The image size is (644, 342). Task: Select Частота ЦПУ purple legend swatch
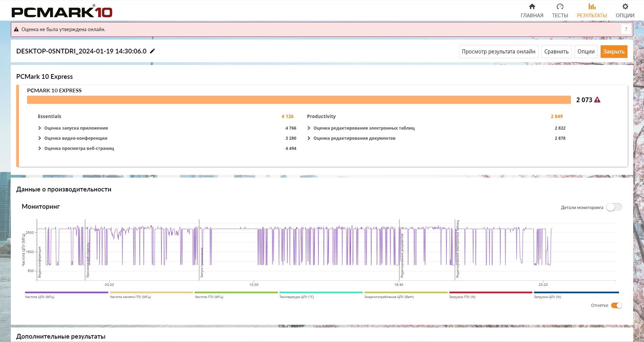click(66, 292)
